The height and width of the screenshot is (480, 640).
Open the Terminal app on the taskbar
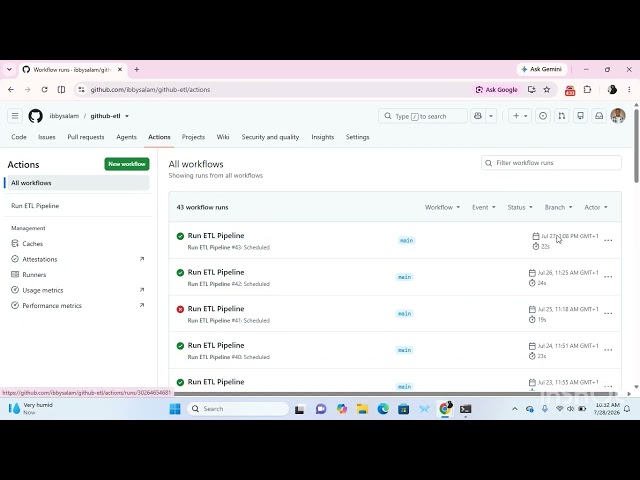coord(465,409)
